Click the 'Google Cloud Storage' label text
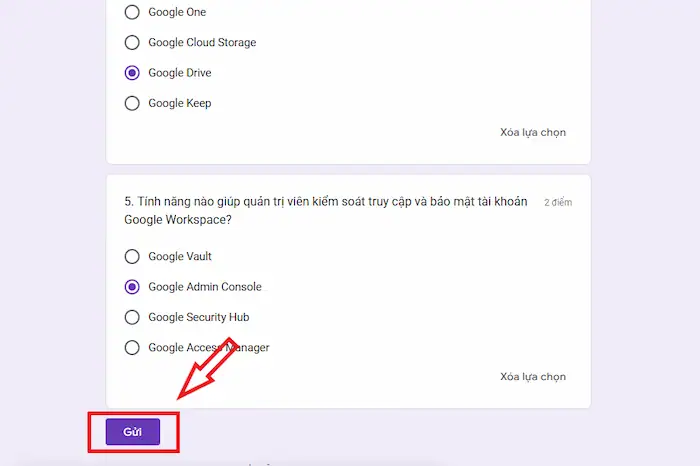Screen dimensions: 700x466 (202, 42)
